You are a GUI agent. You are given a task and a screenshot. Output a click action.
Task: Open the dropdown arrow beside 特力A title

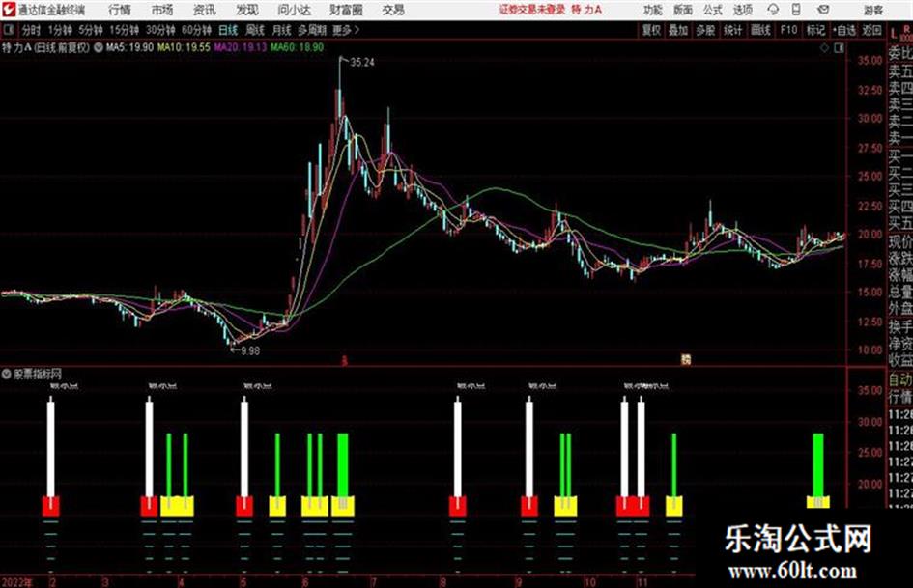coord(99,47)
